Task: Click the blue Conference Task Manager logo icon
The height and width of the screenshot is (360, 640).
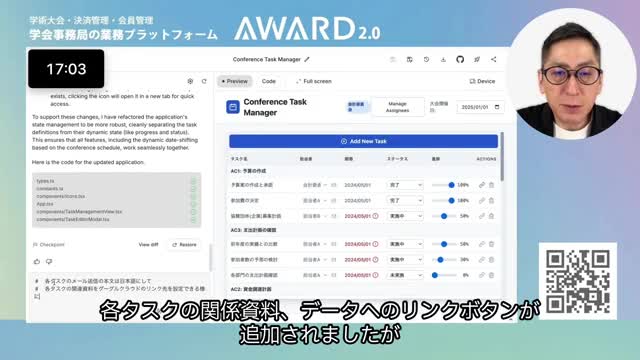Action: [x=233, y=107]
